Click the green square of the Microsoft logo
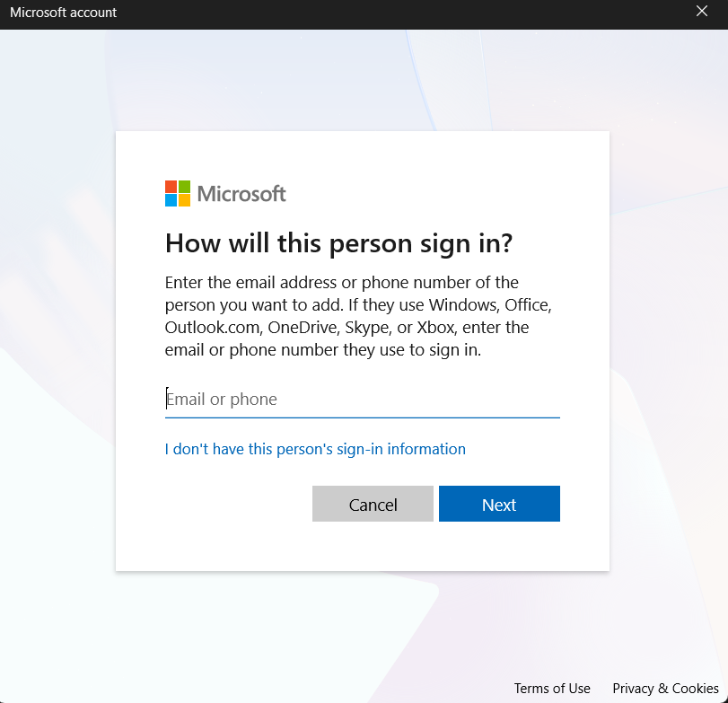This screenshot has width=728, height=703. tap(184, 187)
